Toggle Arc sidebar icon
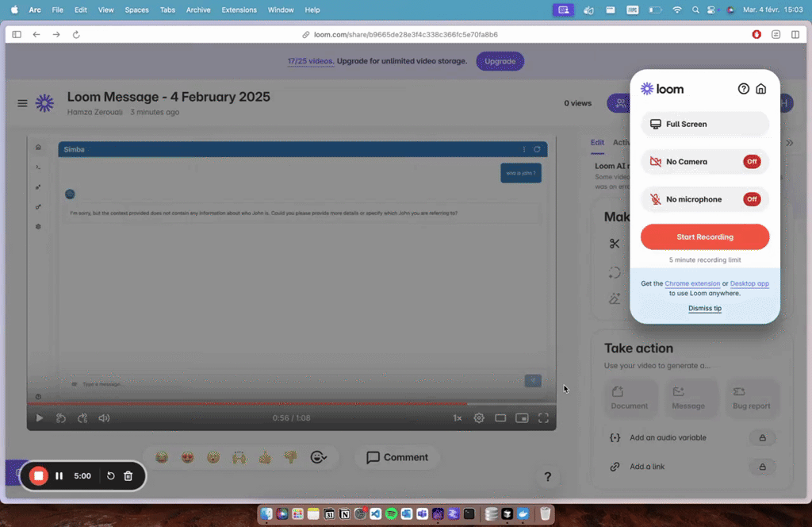The image size is (812, 527). [x=17, y=34]
